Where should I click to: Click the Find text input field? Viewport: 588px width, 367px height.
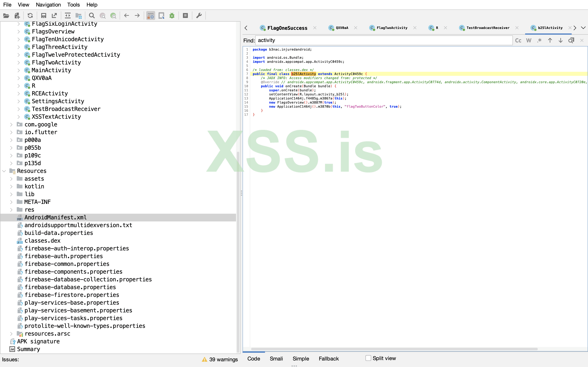pos(384,41)
